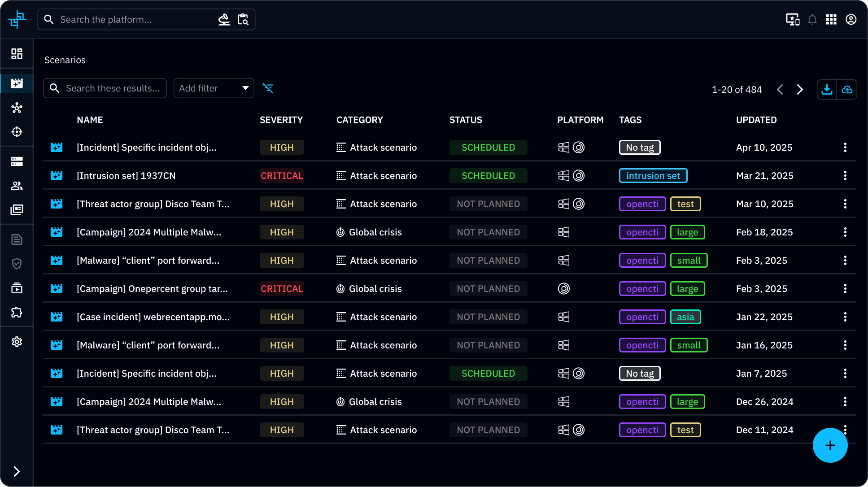
Task: Open the Add filter dropdown
Action: click(214, 88)
